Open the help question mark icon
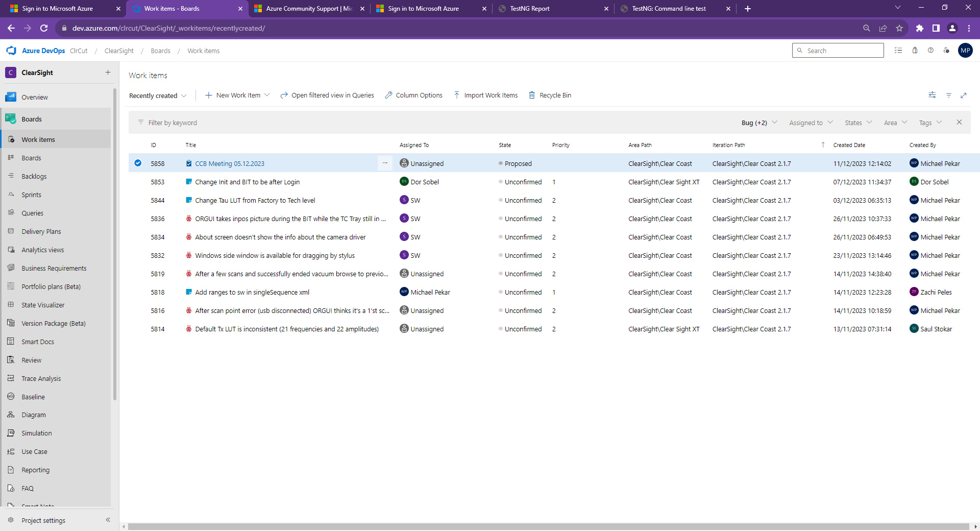Screen dimensions: 980x531 (x=930, y=51)
